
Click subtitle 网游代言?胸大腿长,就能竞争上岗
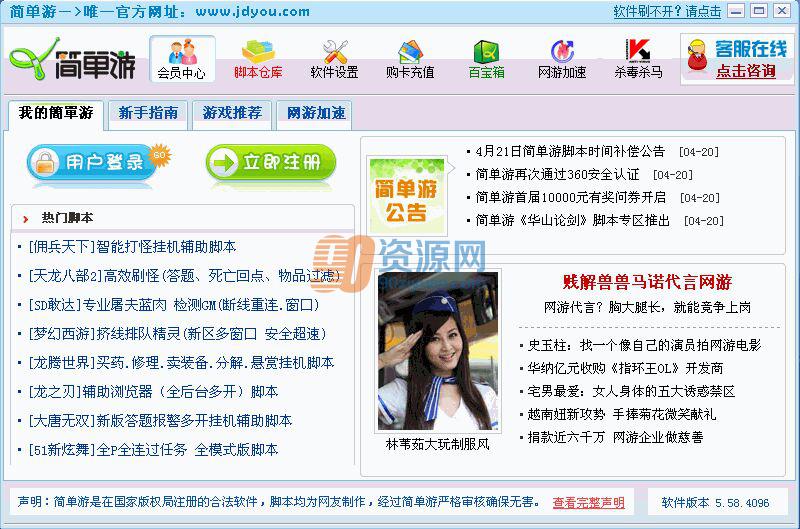[647, 307]
